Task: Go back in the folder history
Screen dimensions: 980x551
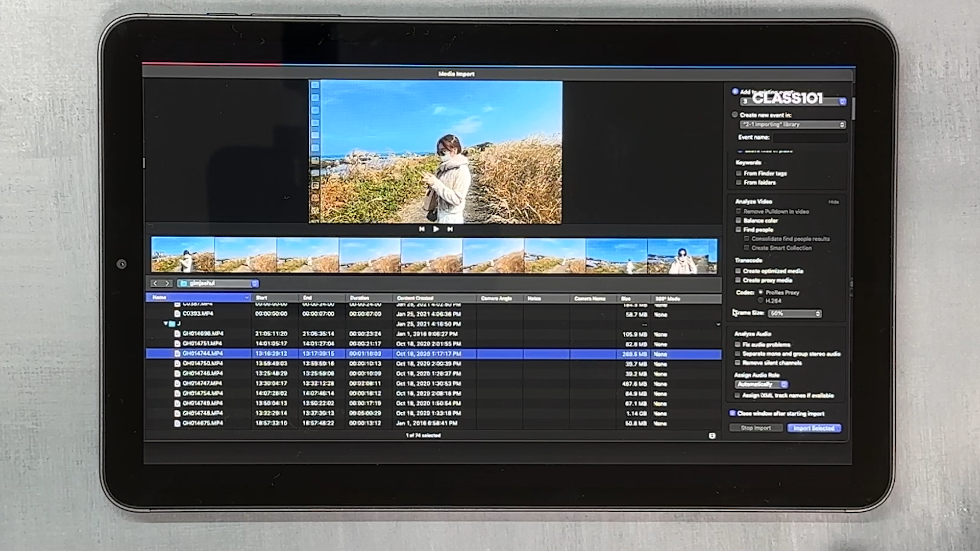Action: pos(155,283)
